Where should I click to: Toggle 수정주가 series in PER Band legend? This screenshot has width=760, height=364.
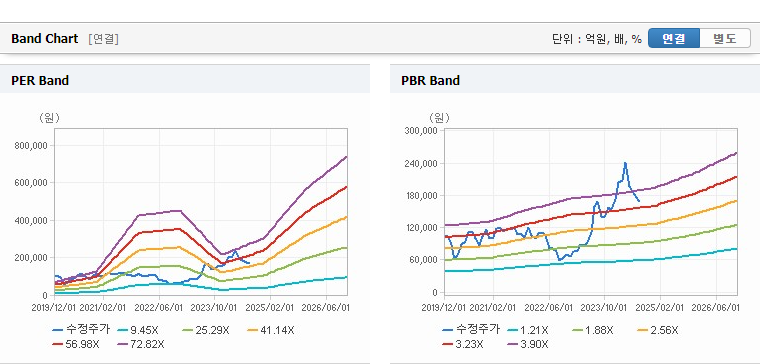coord(81,330)
